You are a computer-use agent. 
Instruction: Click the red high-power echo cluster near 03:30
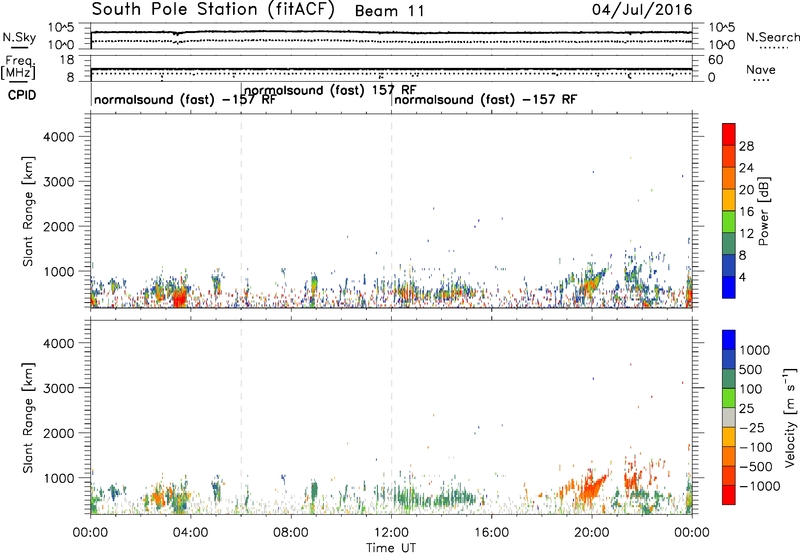pos(179,297)
